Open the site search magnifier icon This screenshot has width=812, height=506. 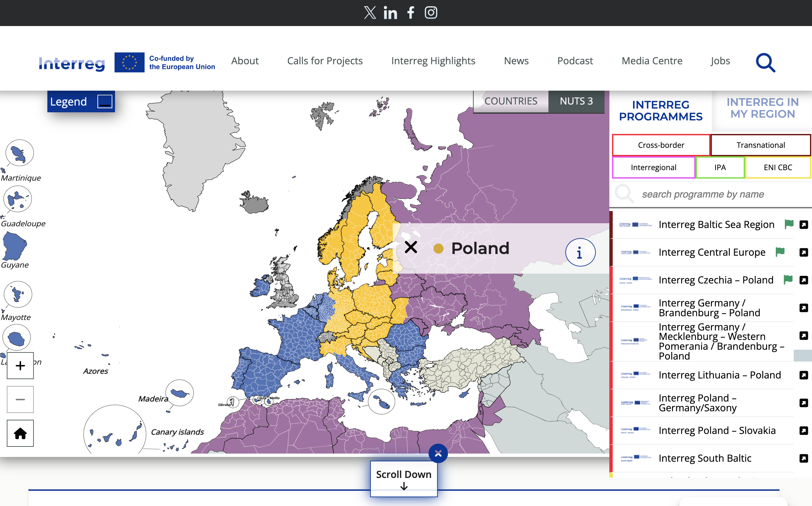pos(765,62)
